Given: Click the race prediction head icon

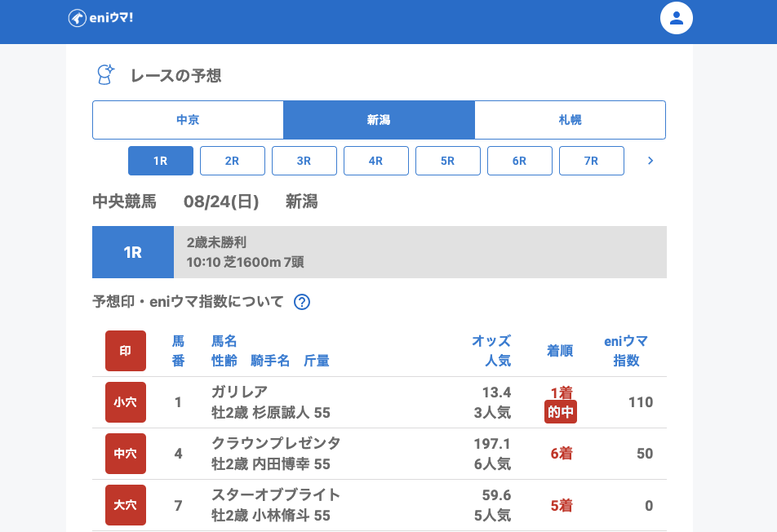Looking at the screenshot, I should tap(105, 75).
